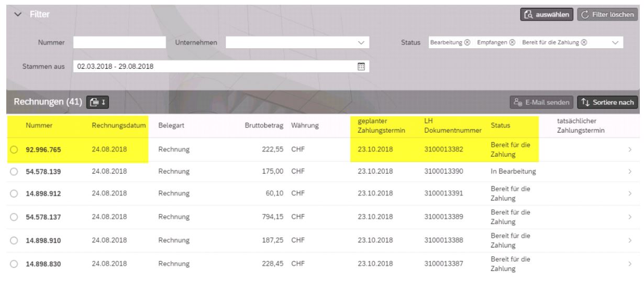
Task: Remove Bereit für die Zahlung token
Action: point(584,42)
